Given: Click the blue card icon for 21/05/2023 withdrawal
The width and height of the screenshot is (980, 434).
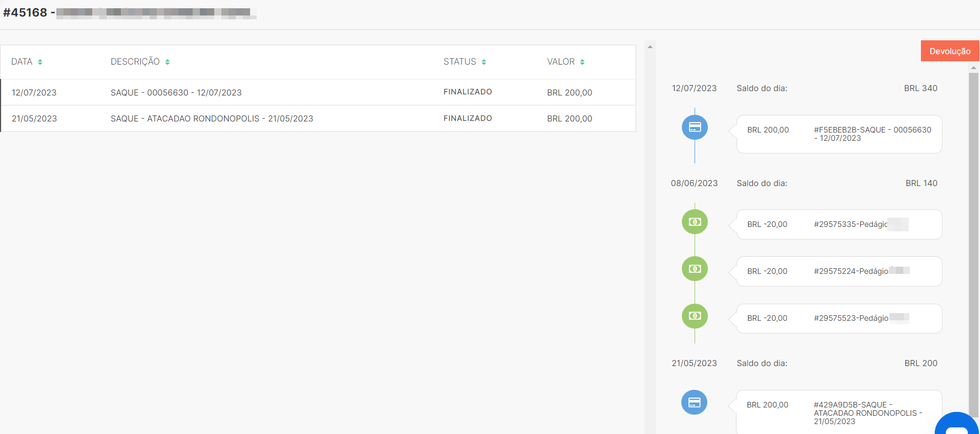Looking at the screenshot, I should [x=694, y=403].
